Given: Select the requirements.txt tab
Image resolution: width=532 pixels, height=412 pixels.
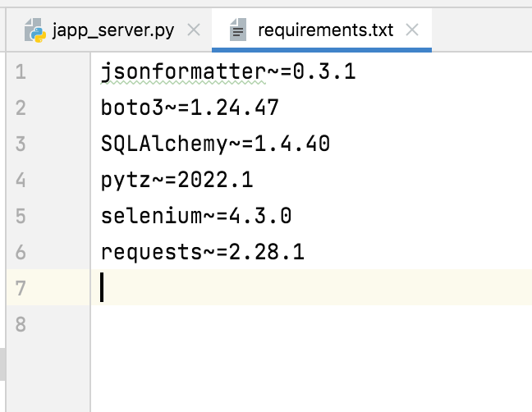Looking at the screenshot, I should click(321, 30).
